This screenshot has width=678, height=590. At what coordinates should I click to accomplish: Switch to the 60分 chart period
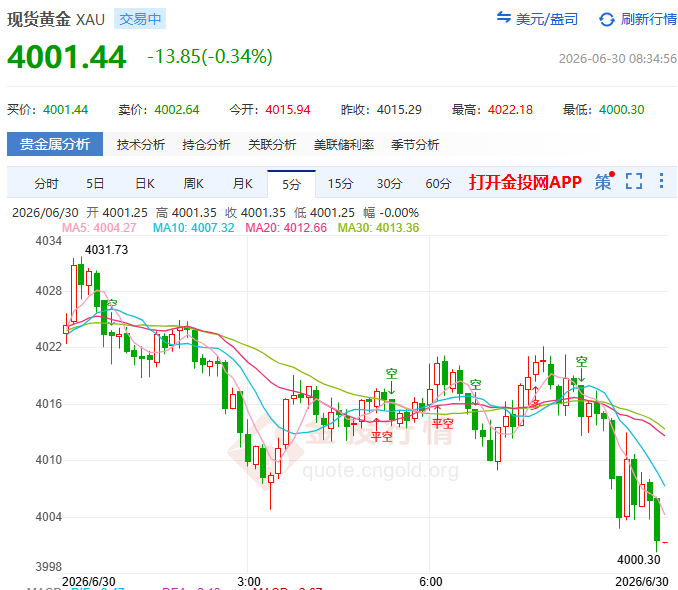[x=438, y=184]
